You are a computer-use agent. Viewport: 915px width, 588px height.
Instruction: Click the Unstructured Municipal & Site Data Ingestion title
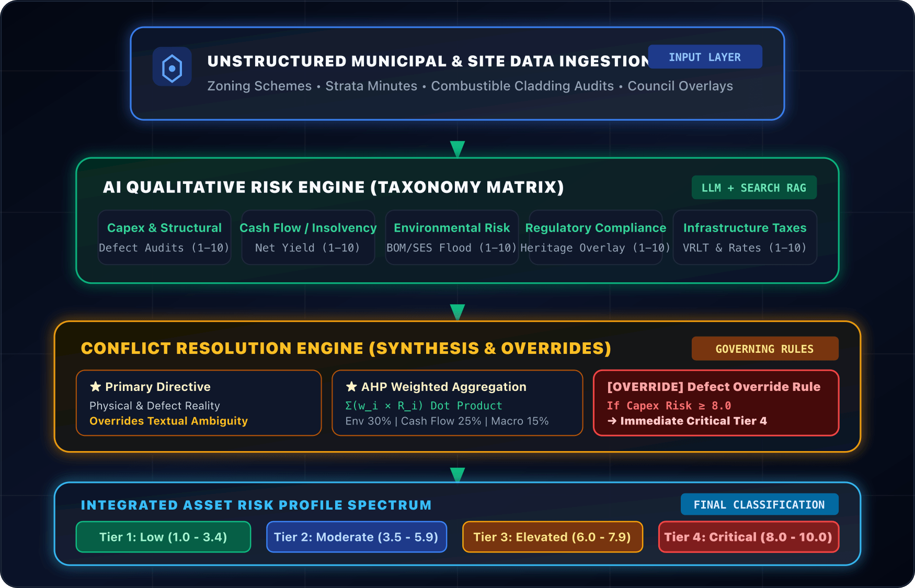428,61
